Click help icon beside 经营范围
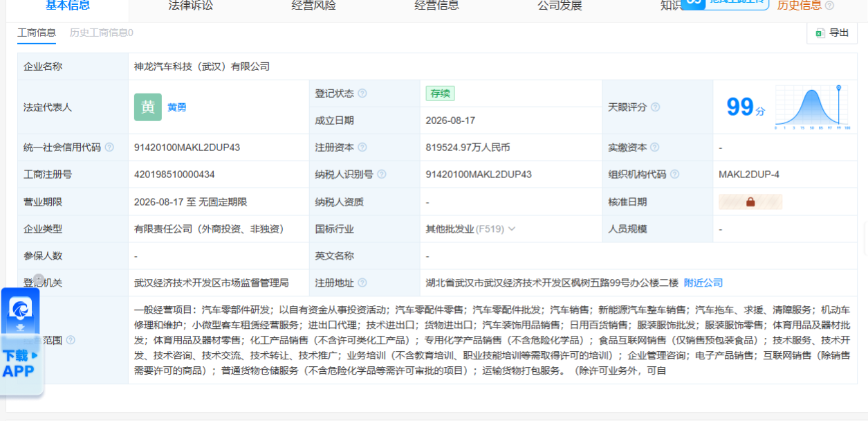Image resolution: width=868 pixels, height=421 pixels. [x=71, y=340]
